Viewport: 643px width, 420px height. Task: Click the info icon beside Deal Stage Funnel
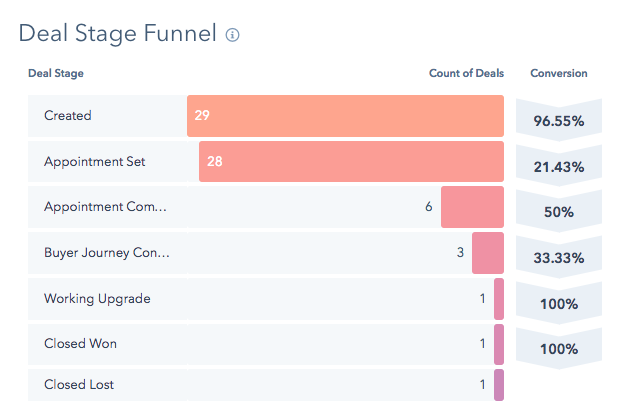[x=233, y=35]
